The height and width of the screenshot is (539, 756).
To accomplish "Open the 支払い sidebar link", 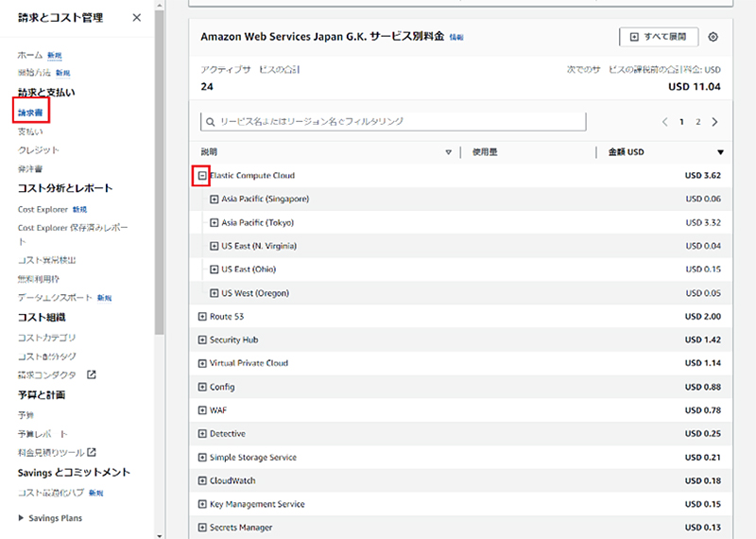I will pyautogui.click(x=30, y=131).
